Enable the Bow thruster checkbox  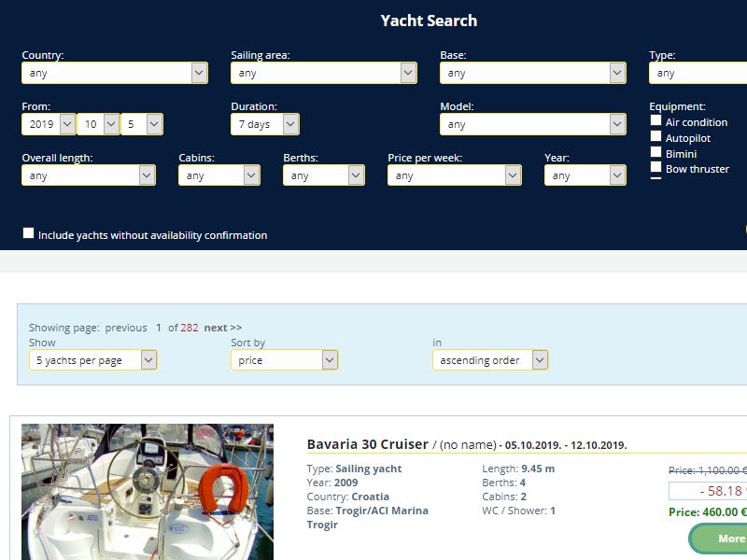656,167
